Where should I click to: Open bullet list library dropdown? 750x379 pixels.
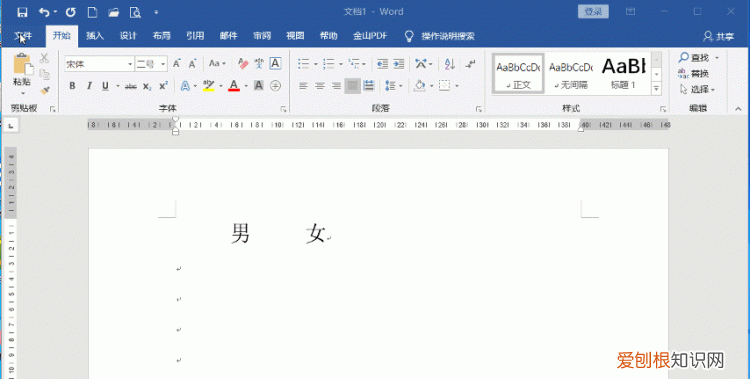[316, 64]
